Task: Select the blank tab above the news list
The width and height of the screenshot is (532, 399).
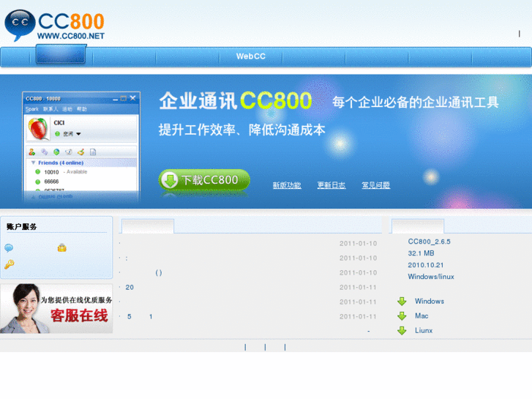Action: 148,226
